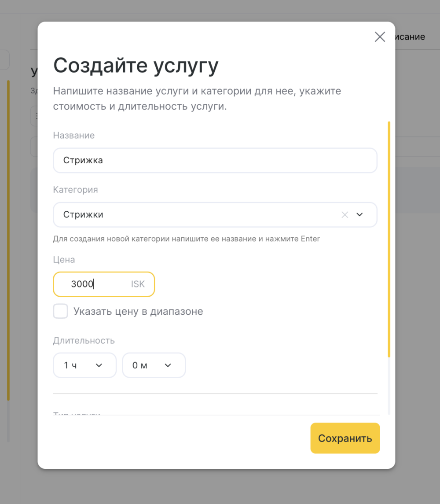Click the ISK currency label

click(x=138, y=284)
